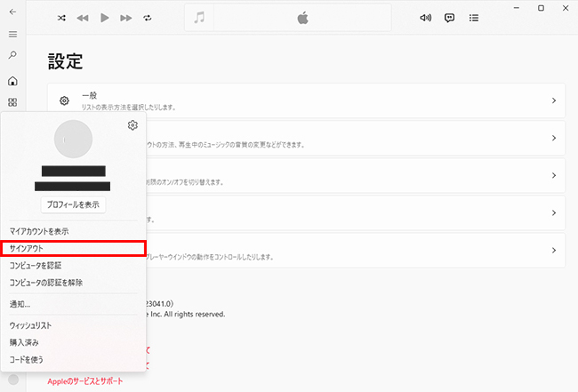Minimize the Apple Music window

(517, 8)
